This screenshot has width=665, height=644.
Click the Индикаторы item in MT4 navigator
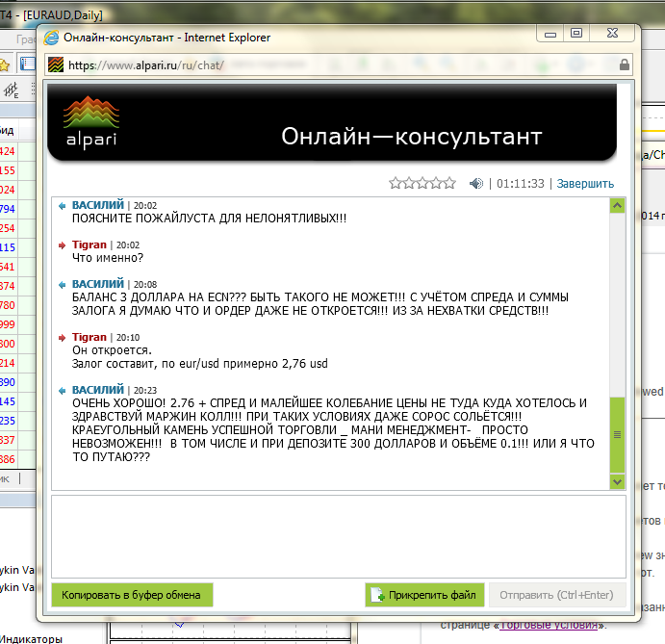pos(32,638)
